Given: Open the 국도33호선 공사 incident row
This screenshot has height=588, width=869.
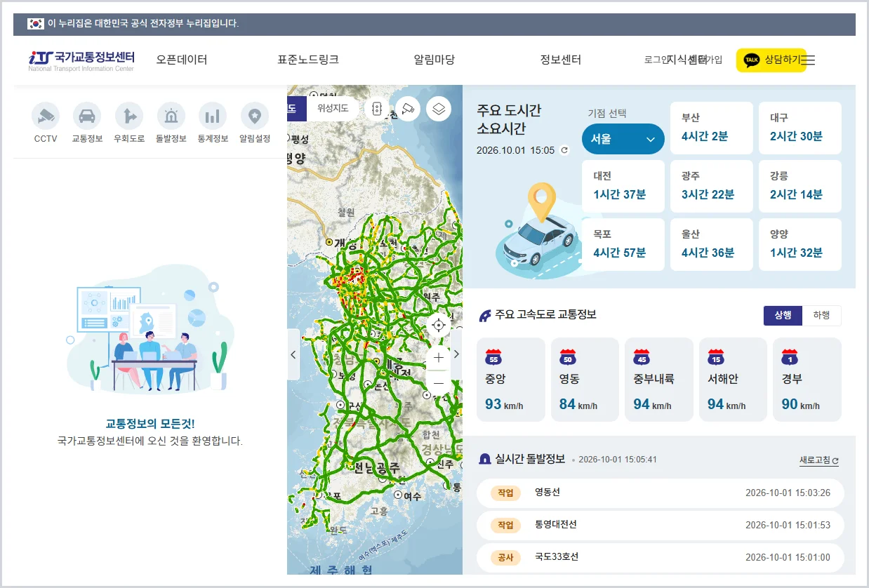Looking at the screenshot, I should tap(661, 558).
